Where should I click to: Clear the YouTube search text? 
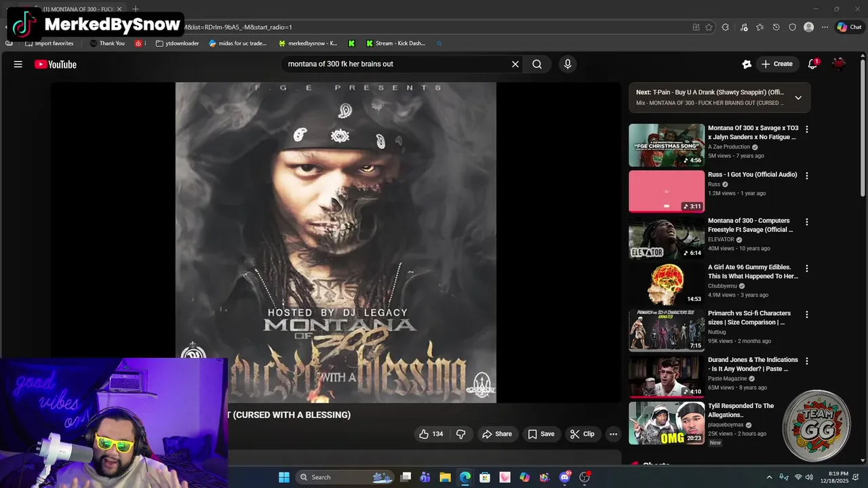(x=515, y=64)
